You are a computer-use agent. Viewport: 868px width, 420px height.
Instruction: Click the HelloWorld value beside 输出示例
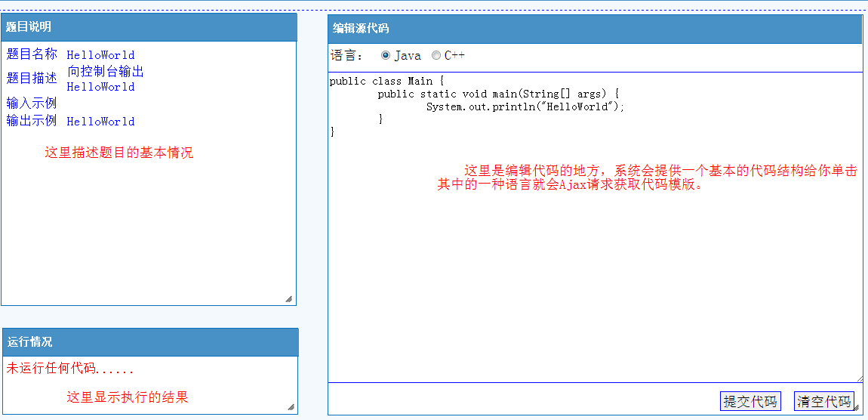click(100, 122)
